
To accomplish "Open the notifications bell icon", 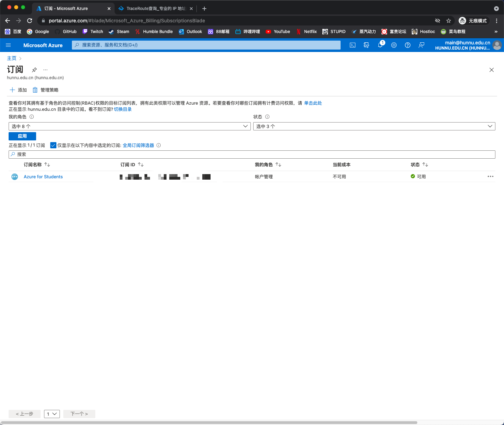I will (380, 45).
